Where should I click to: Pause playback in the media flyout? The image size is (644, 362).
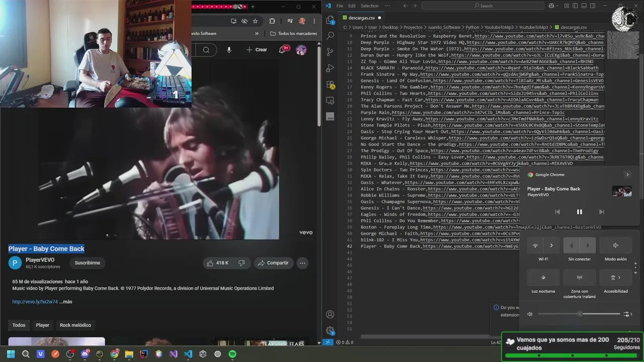579,212
